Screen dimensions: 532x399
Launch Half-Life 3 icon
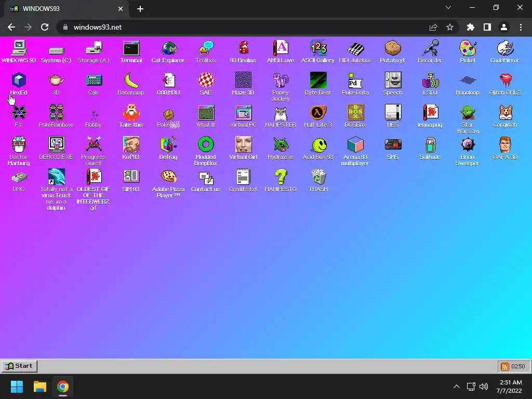(318, 116)
